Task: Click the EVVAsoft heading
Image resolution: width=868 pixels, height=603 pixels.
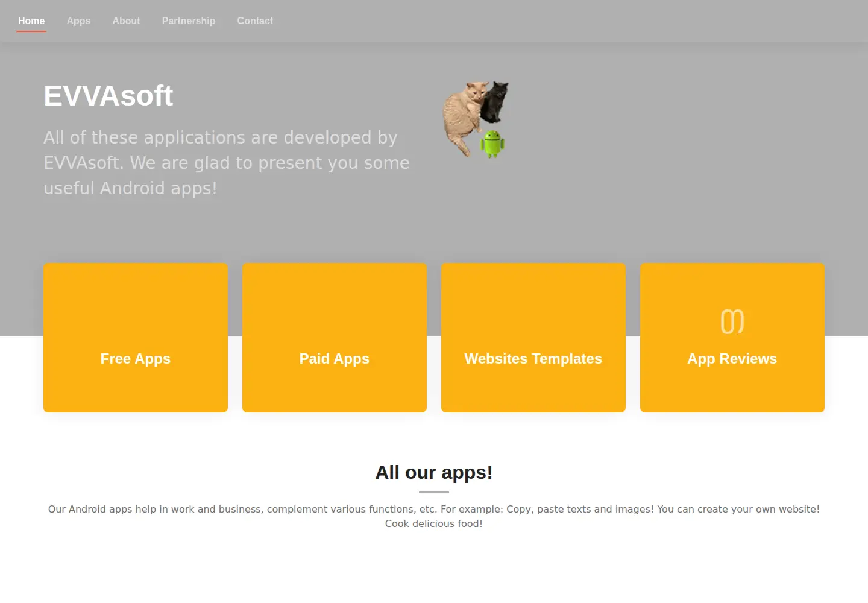Action: (108, 96)
